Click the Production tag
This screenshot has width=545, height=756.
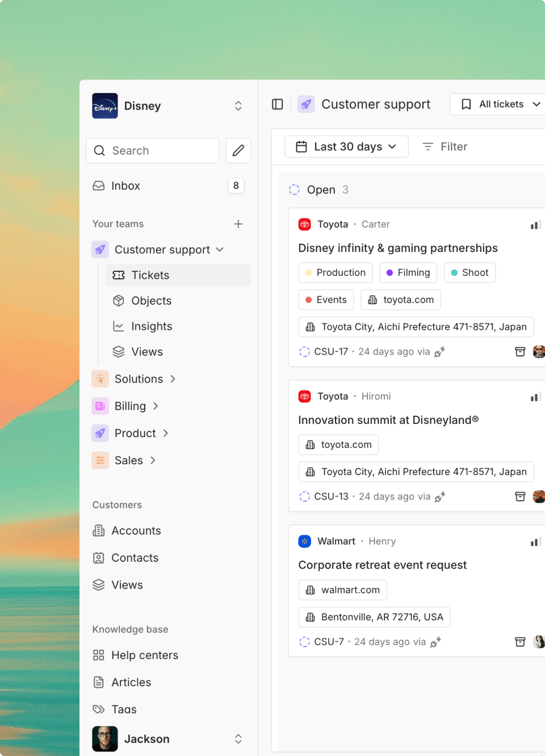click(x=336, y=273)
